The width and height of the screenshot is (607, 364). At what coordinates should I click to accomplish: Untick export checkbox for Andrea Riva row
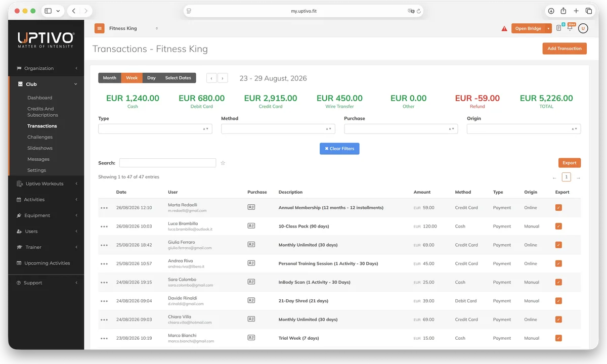pyautogui.click(x=558, y=264)
